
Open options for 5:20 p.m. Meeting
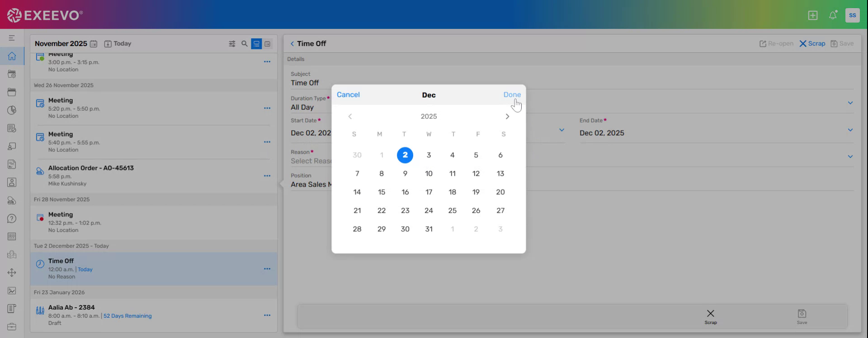(267, 108)
